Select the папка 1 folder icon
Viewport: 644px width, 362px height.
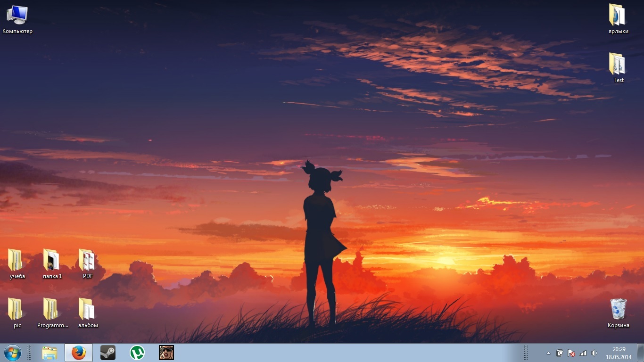pos(52,264)
